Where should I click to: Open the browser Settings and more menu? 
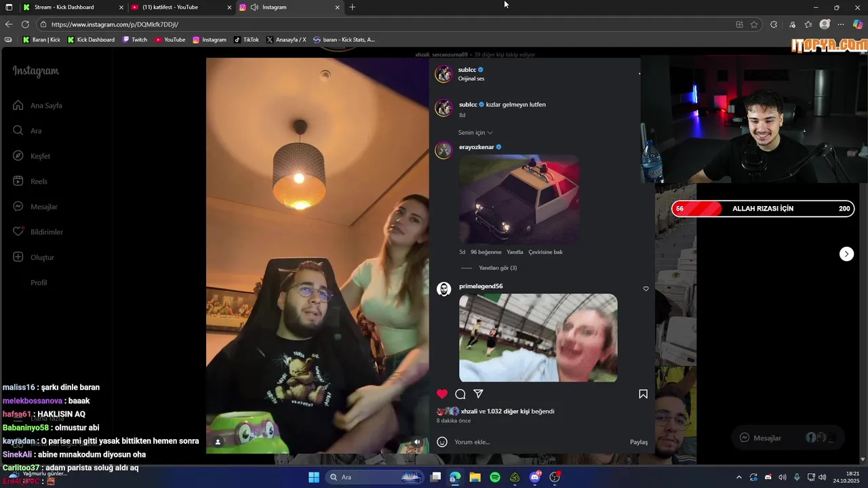[x=841, y=24]
